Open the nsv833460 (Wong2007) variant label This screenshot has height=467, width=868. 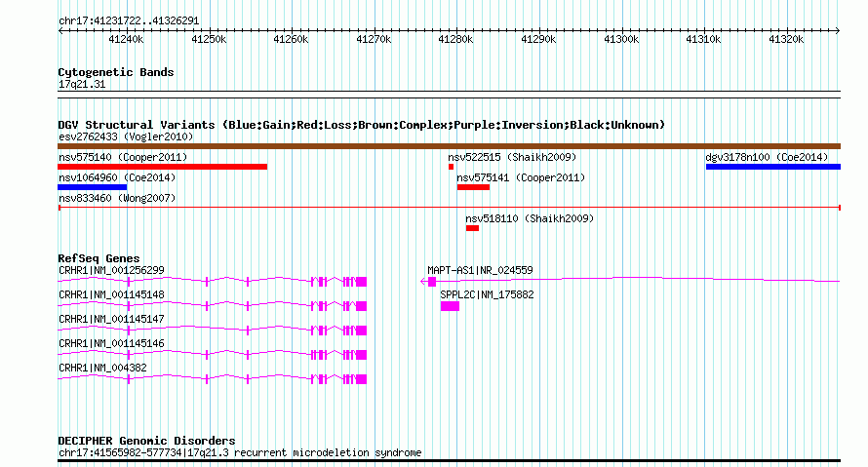point(117,198)
